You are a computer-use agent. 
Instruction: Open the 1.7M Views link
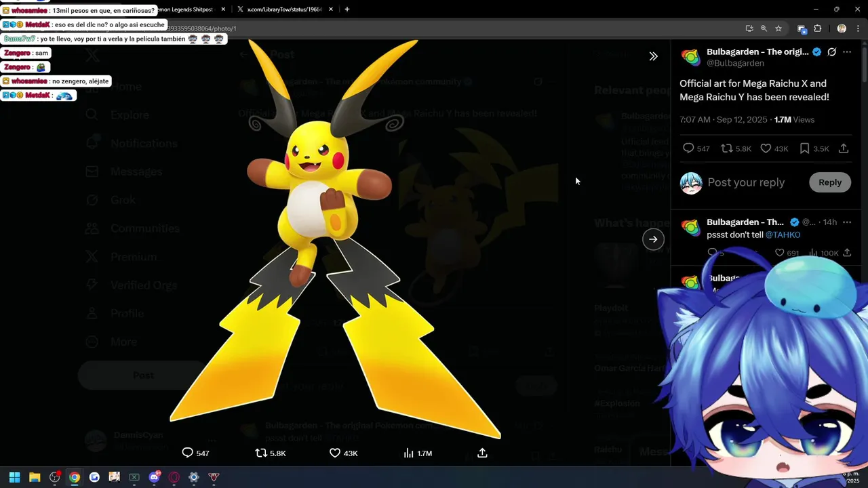pos(794,120)
